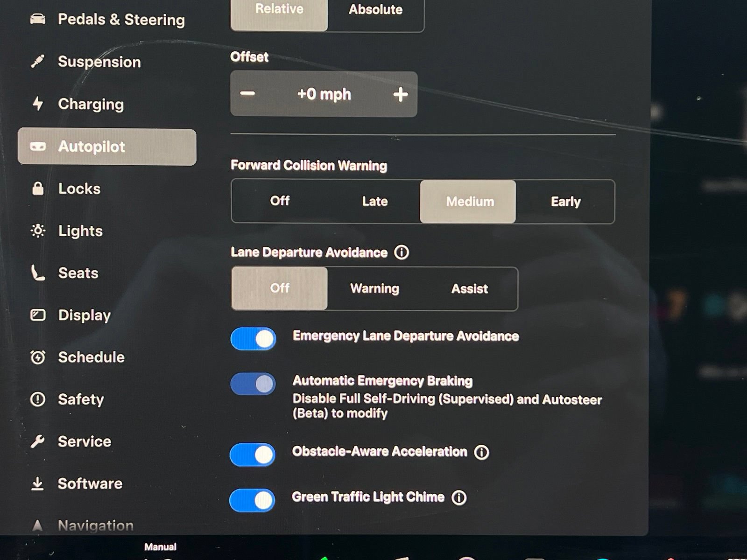Viewport: 747px width, 560px height.
Task: Show info for Lane Departure Avoidance
Action: (x=402, y=252)
